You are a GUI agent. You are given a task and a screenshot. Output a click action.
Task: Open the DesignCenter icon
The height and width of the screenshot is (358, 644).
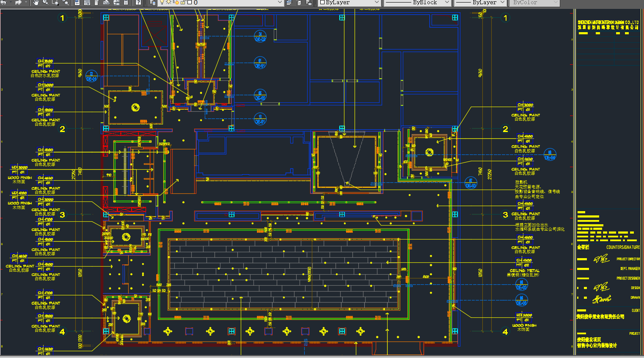pos(87,2)
